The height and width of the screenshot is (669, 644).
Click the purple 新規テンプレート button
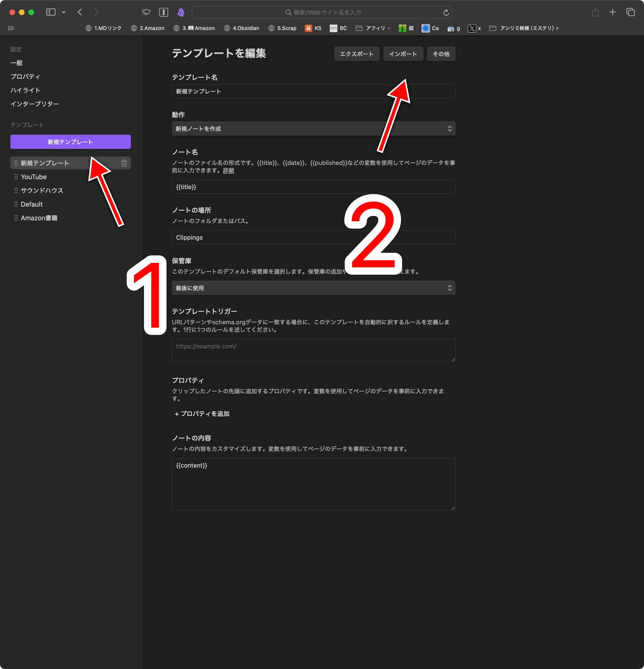[71, 142]
